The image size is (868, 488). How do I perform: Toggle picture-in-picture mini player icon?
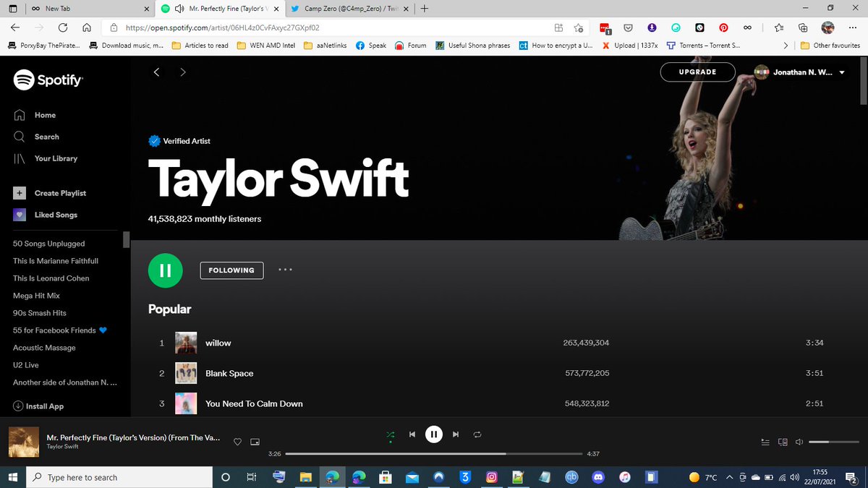click(x=255, y=442)
